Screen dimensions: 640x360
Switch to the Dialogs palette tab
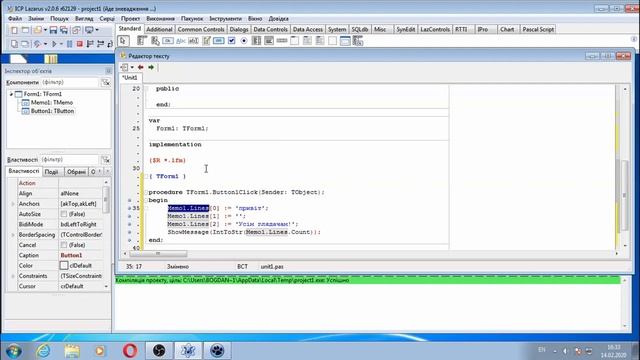pos(239,29)
